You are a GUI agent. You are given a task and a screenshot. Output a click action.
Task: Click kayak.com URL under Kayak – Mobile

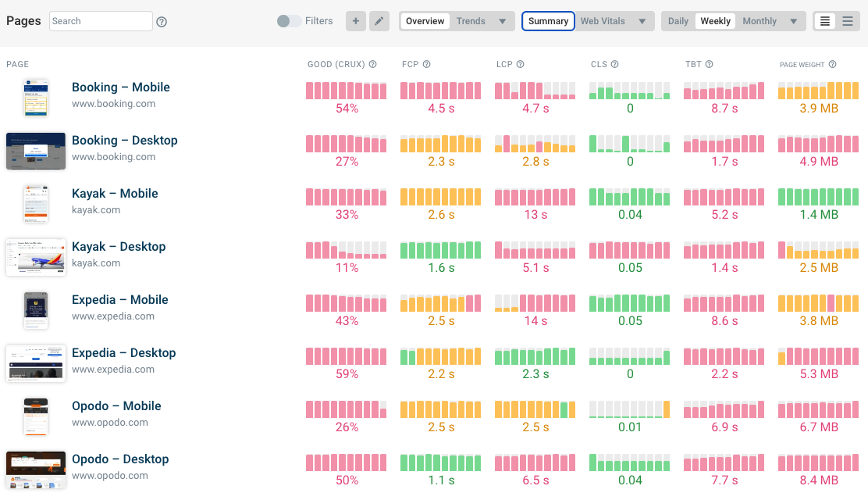(x=96, y=210)
